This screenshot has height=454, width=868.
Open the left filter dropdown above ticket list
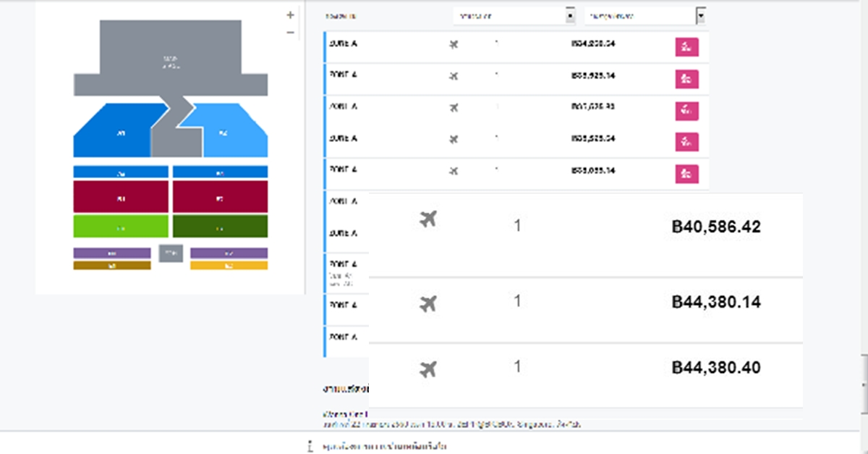[x=514, y=15]
